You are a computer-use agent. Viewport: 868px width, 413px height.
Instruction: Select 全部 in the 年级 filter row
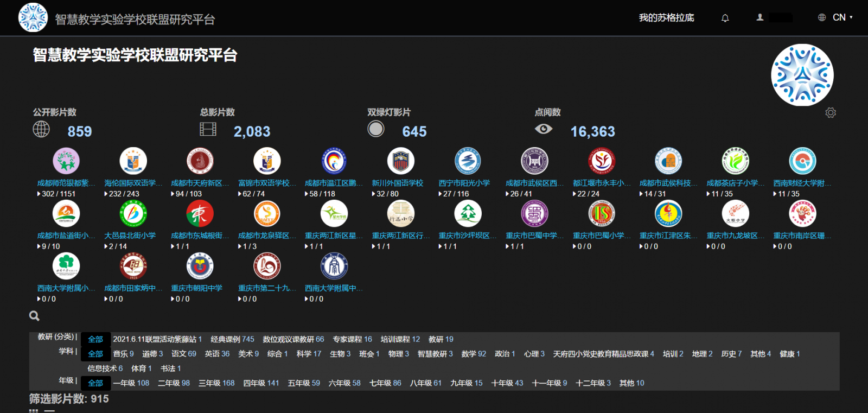tap(95, 383)
